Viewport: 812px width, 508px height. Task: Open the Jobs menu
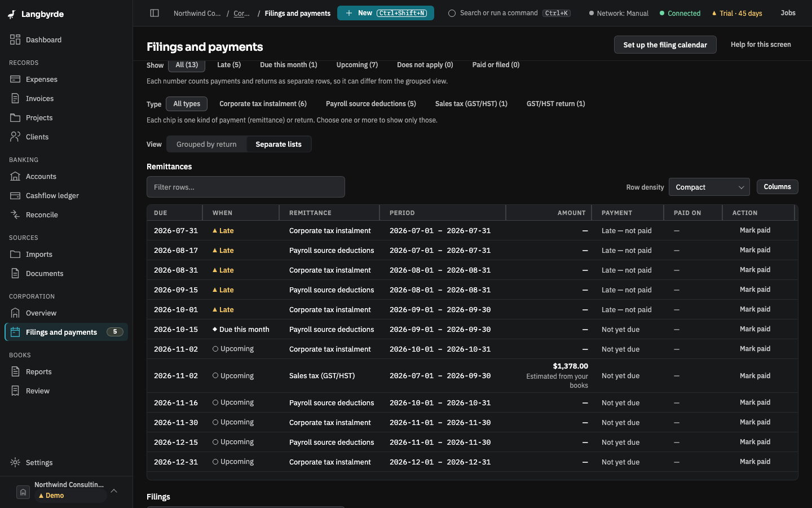(x=788, y=13)
